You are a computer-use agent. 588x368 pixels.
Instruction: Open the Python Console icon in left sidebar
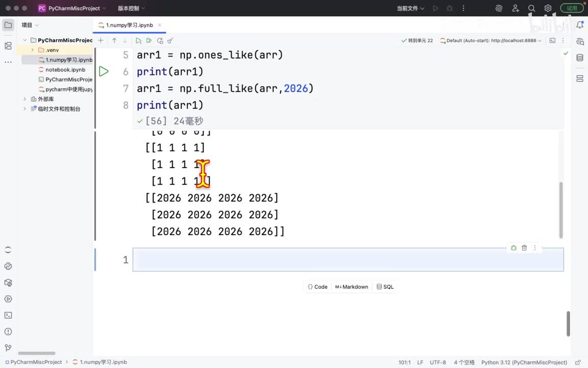click(8, 266)
